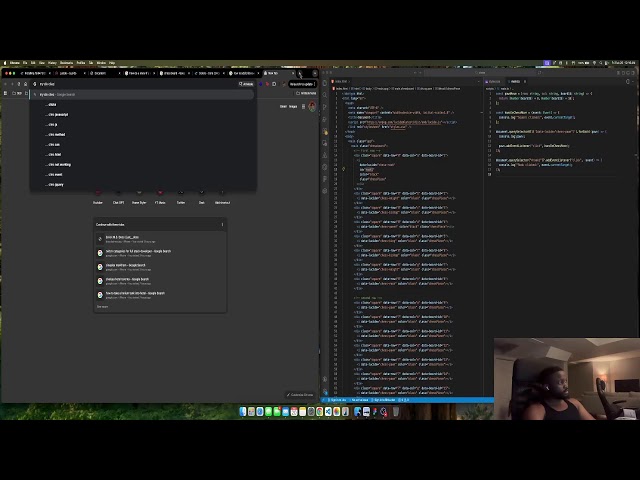
Task: Click Spotlight search icon in macOS menu bar
Action: [600, 63]
